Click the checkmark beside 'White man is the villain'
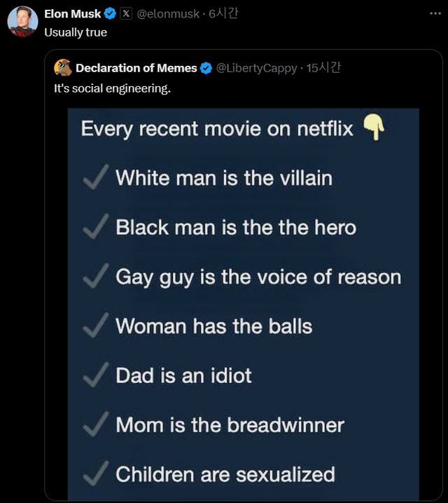 tap(94, 178)
